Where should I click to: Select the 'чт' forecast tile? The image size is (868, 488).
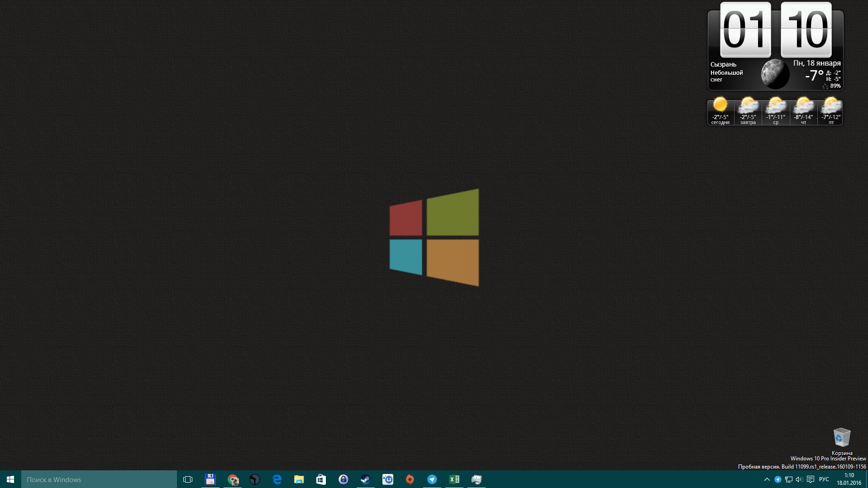803,111
